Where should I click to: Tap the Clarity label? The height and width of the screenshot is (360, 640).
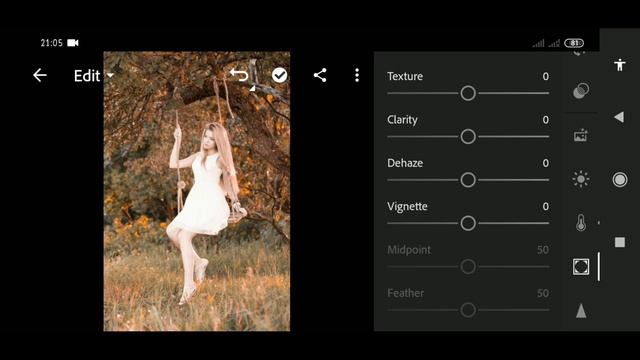402,120
